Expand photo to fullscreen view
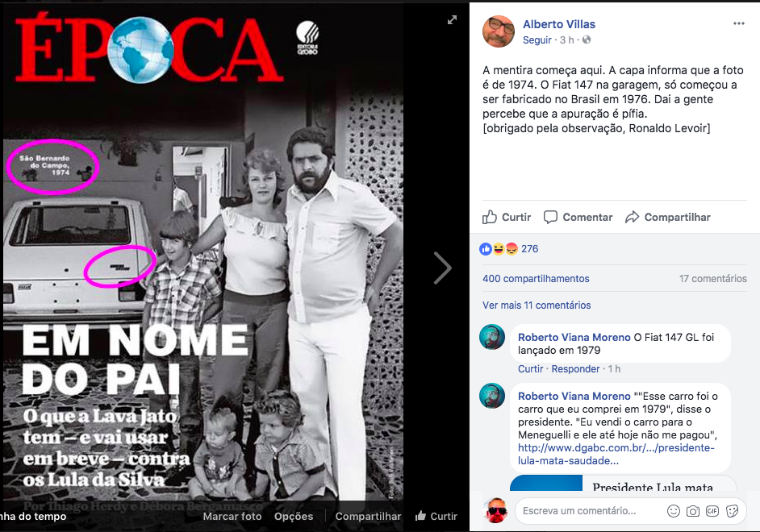 (x=452, y=20)
